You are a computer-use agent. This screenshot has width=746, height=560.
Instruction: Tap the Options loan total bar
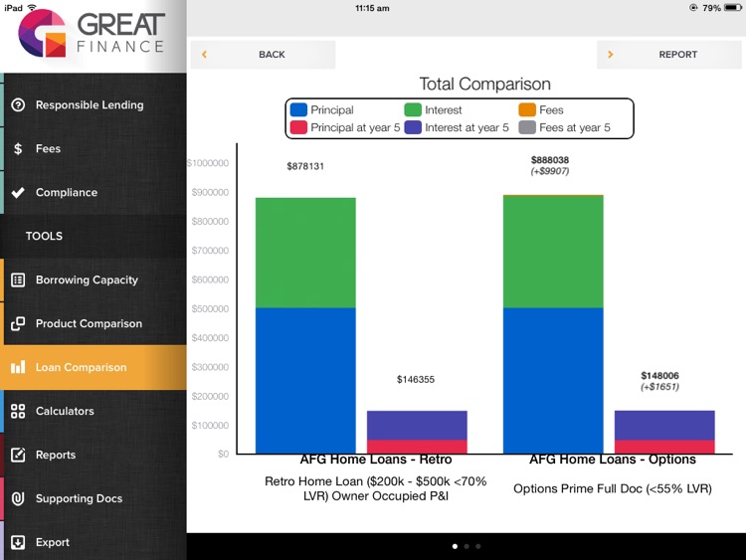[x=553, y=324]
